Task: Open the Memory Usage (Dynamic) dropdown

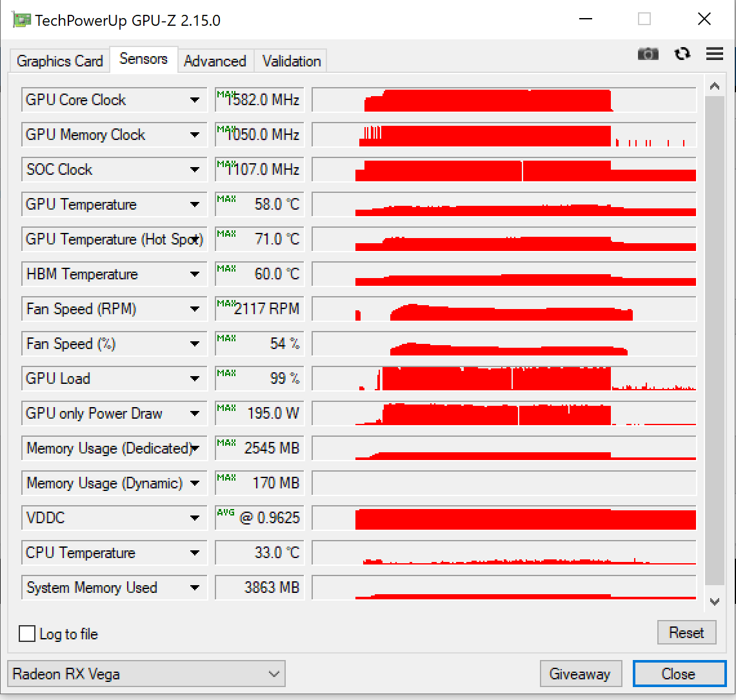Action: tap(194, 483)
